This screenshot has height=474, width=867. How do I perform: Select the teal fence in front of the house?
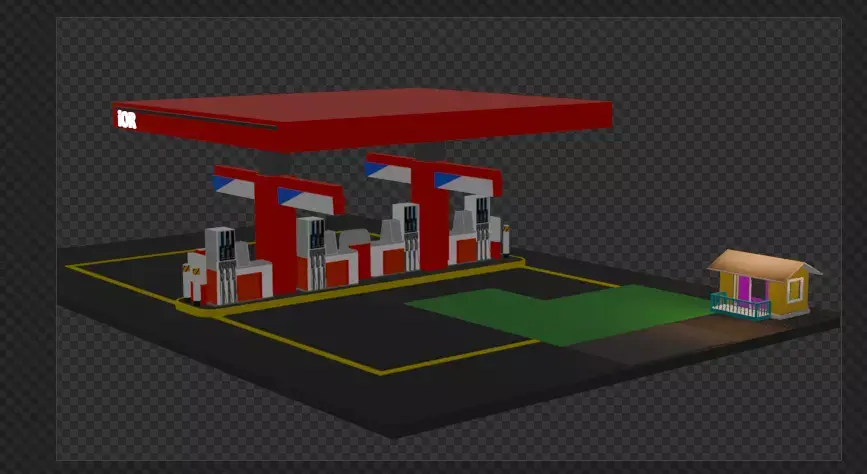[740, 306]
